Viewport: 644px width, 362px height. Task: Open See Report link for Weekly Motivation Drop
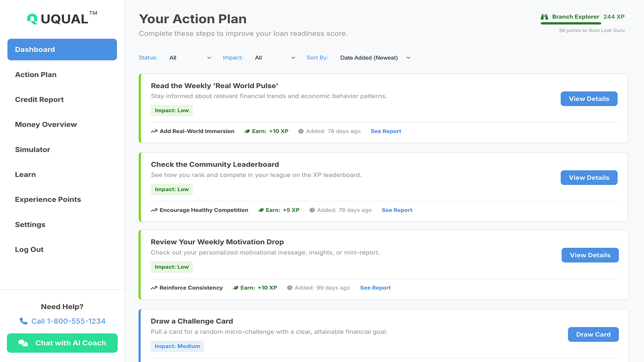tap(375, 288)
